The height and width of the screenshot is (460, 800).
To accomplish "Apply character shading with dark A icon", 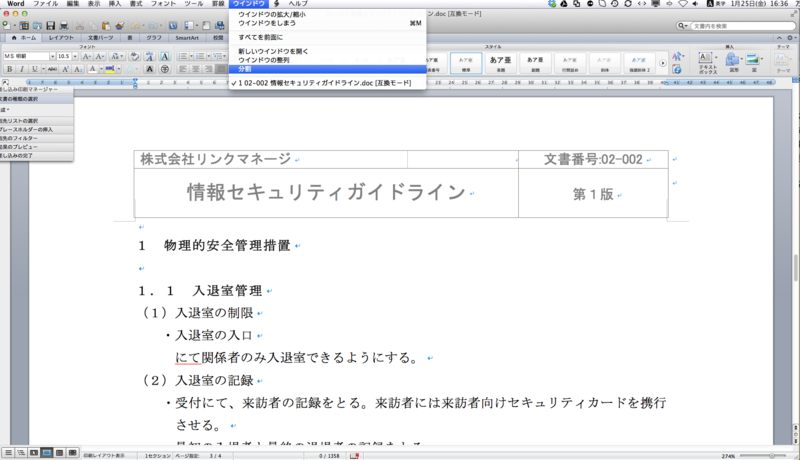I will (149, 69).
